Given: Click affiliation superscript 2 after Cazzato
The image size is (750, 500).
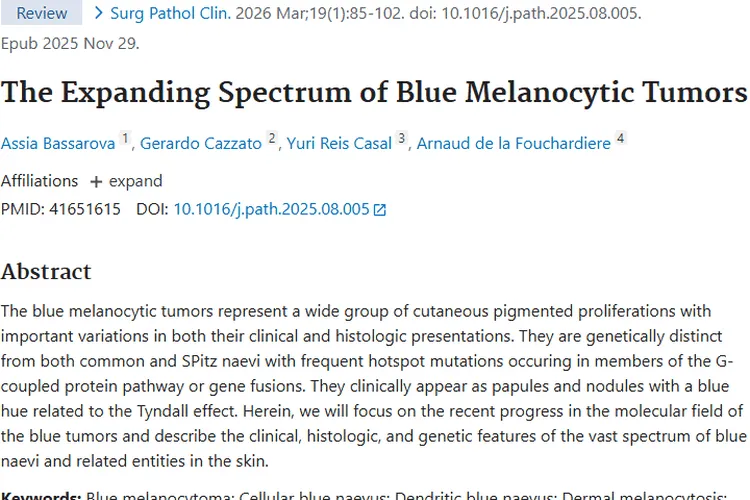Looking at the screenshot, I should pyautogui.click(x=272, y=139).
